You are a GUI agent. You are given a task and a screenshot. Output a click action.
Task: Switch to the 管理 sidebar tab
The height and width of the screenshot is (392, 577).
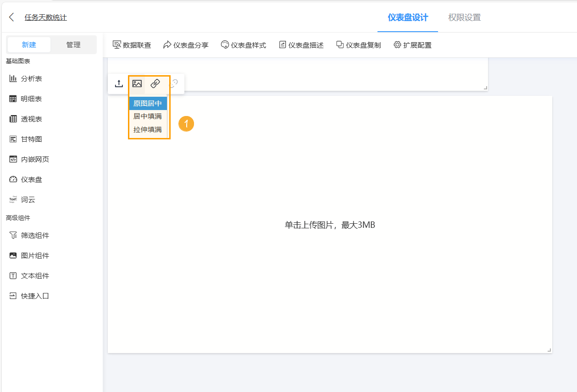74,44
